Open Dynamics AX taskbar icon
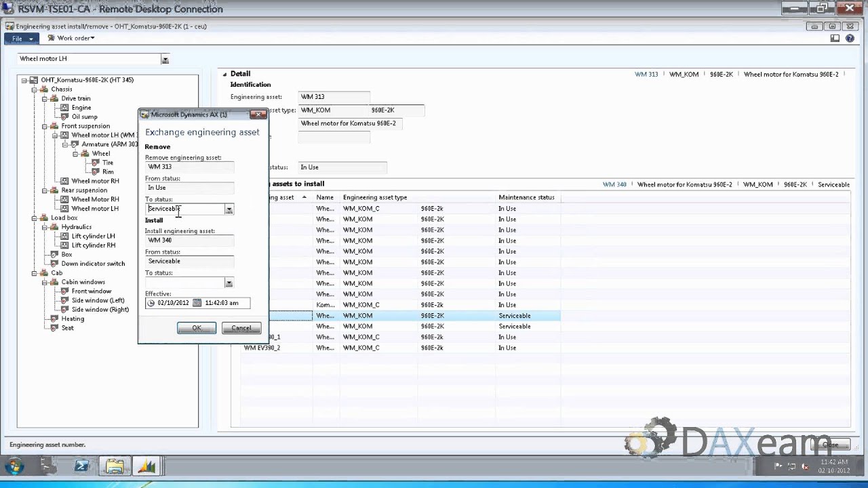Screen dimensions: 868x488 click(x=147, y=466)
